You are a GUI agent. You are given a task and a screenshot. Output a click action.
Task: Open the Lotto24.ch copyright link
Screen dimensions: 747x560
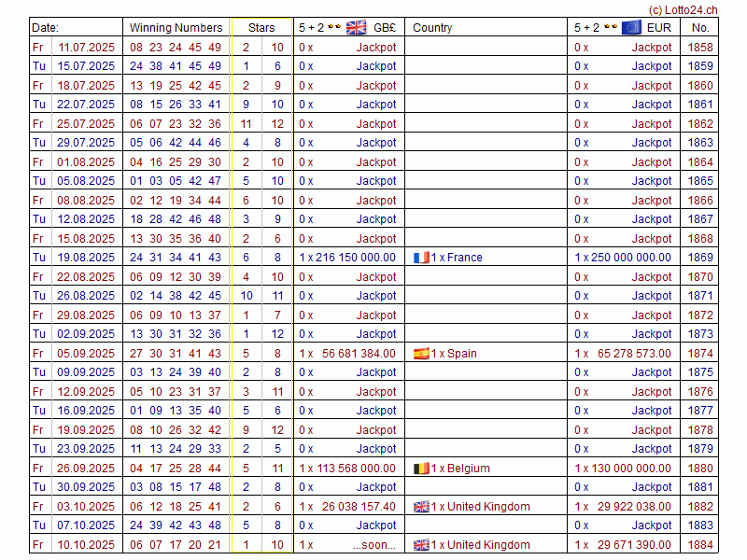tap(683, 7)
